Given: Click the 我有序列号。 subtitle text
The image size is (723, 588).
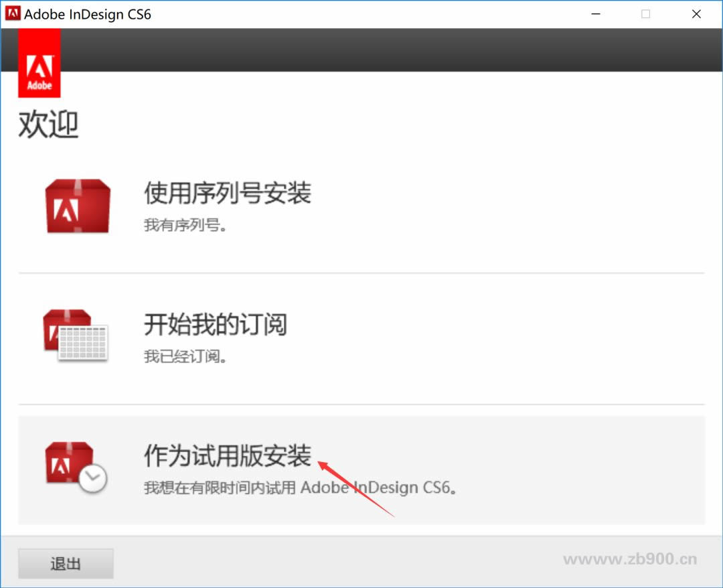Looking at the screenshot, I should 185,225.
